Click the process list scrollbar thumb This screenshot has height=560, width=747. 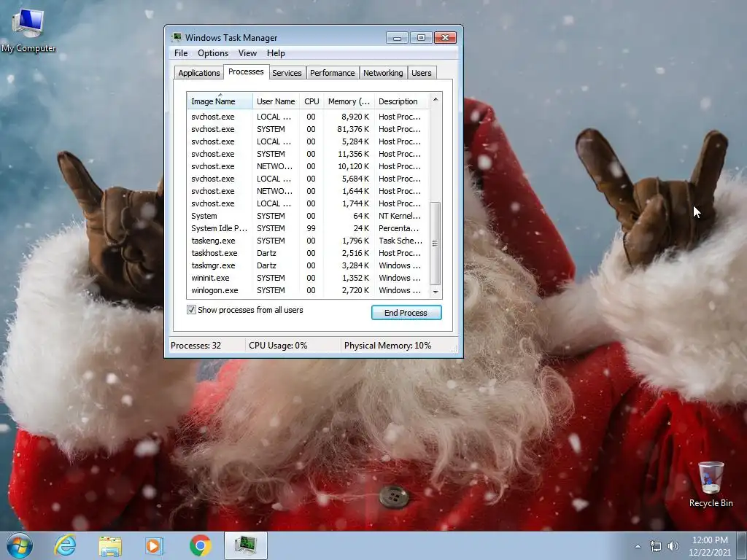(436, 244)
